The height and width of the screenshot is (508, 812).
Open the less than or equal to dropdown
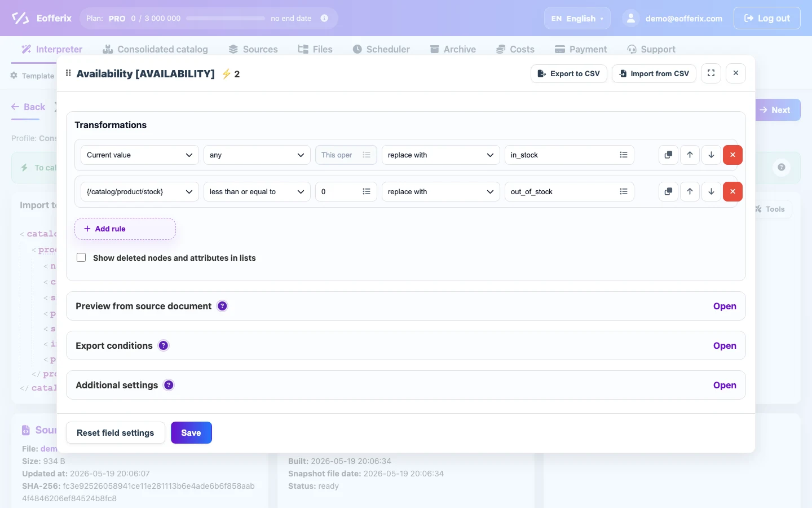click(257, 191)
